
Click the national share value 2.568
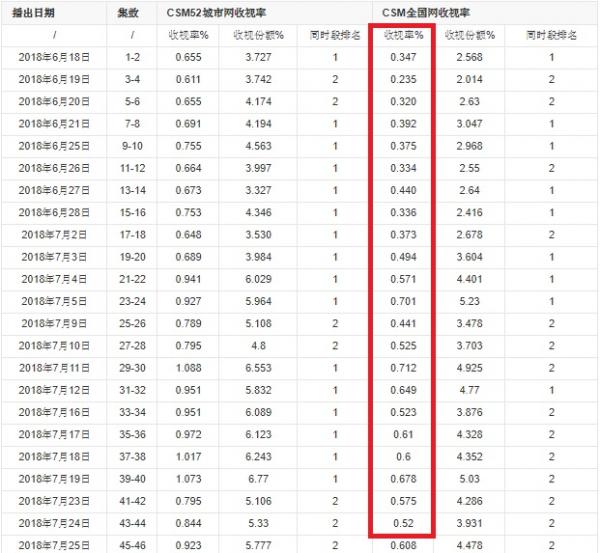coord(470,57)
